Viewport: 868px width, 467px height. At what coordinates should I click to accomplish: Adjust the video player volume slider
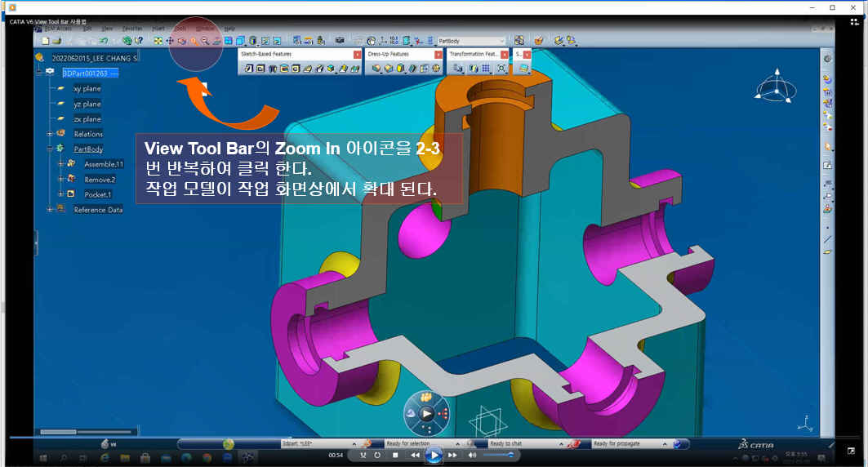coord(498,455)
